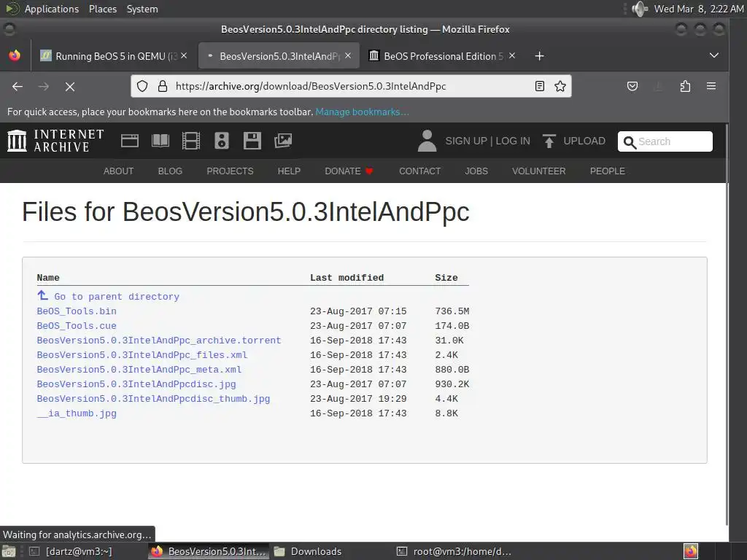This screenshot has height=560, width=747.
Task: Click the page vertical scrollbar
Action: click(727, 324)
